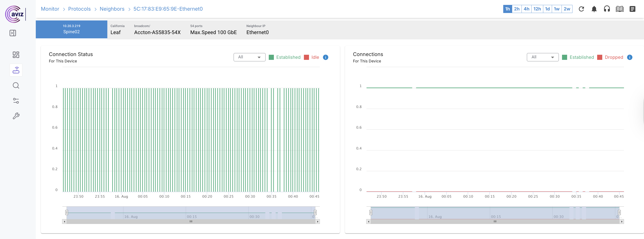The width and height of the screenshot is (644, 239).
Task: Click the refresh icon in top bar
Action: [581, 9]
